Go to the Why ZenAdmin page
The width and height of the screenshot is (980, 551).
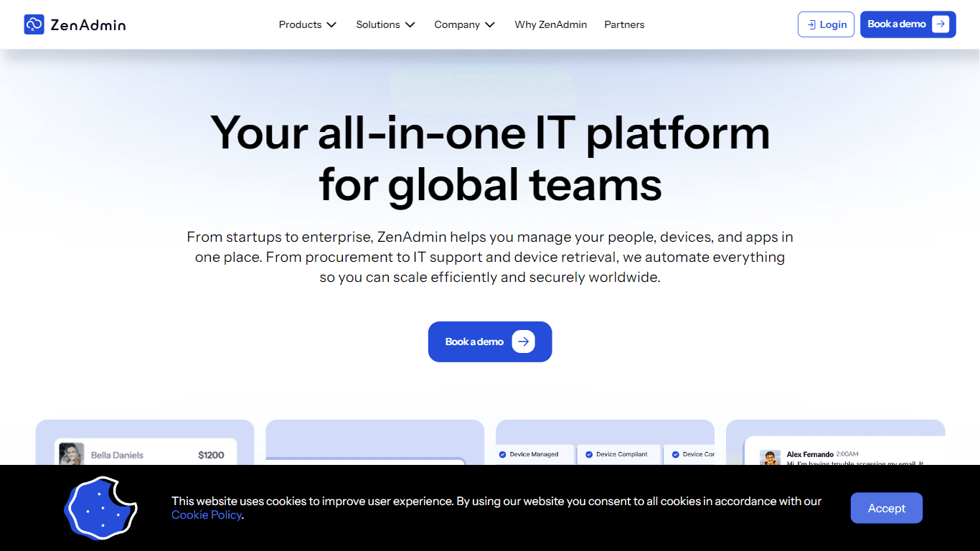point(551,24)
